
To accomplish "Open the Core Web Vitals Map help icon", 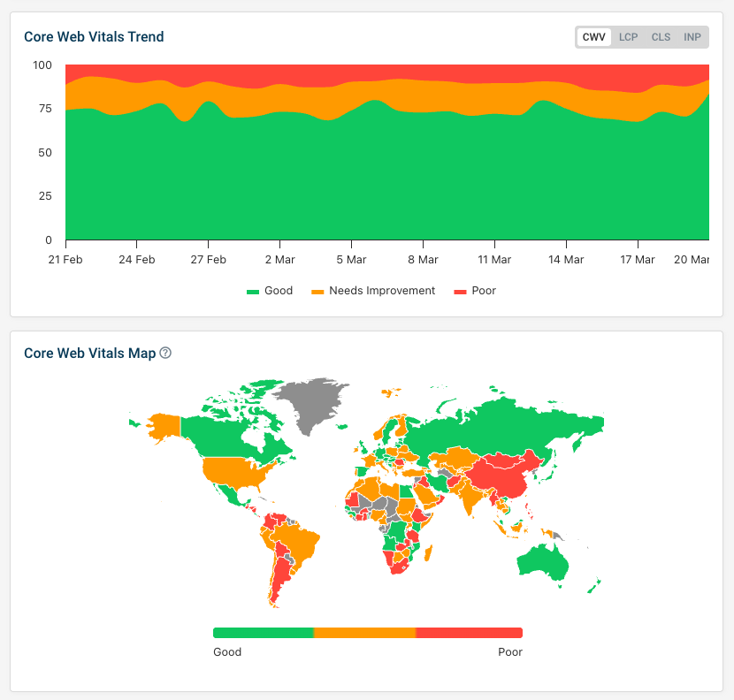I will [x=165, y=353].
